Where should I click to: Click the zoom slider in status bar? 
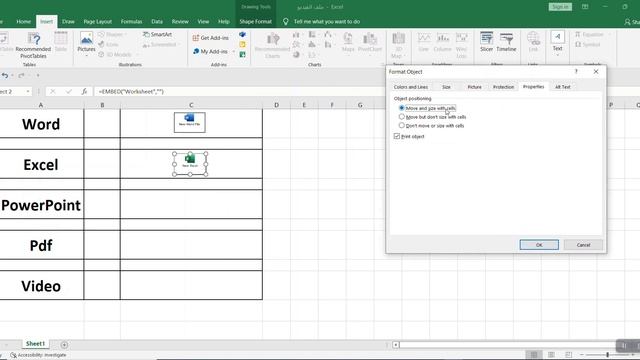tap(608, 355)
